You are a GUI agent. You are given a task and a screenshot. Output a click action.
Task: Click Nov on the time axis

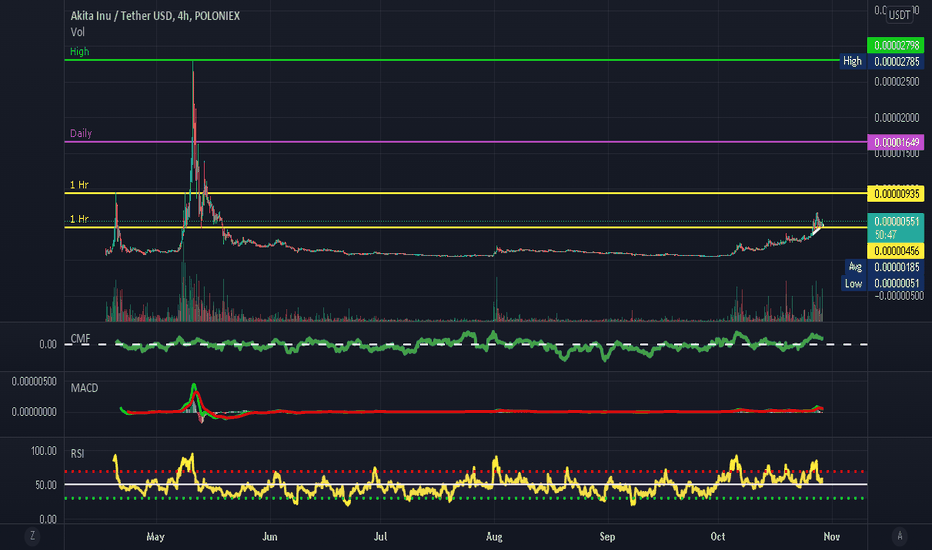(x=832, y=536)
